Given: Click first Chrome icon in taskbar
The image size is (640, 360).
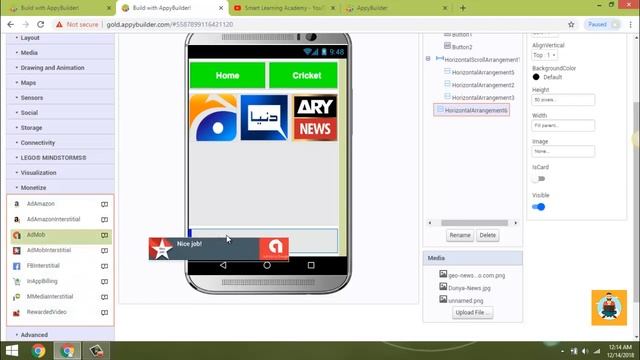Looking at the screenshot, I should (x=39, y=351).
